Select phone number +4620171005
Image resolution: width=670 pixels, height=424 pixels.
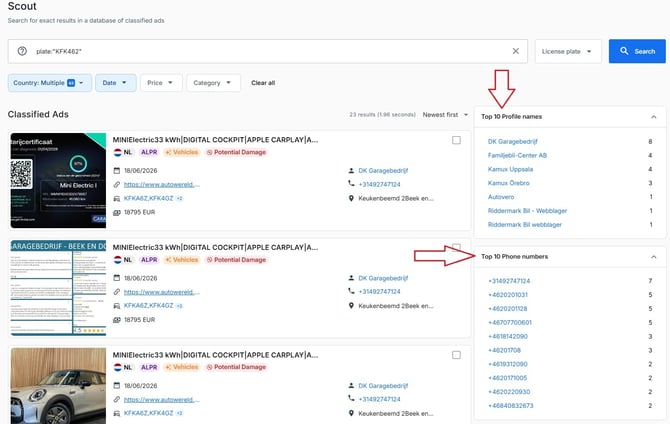508,378
